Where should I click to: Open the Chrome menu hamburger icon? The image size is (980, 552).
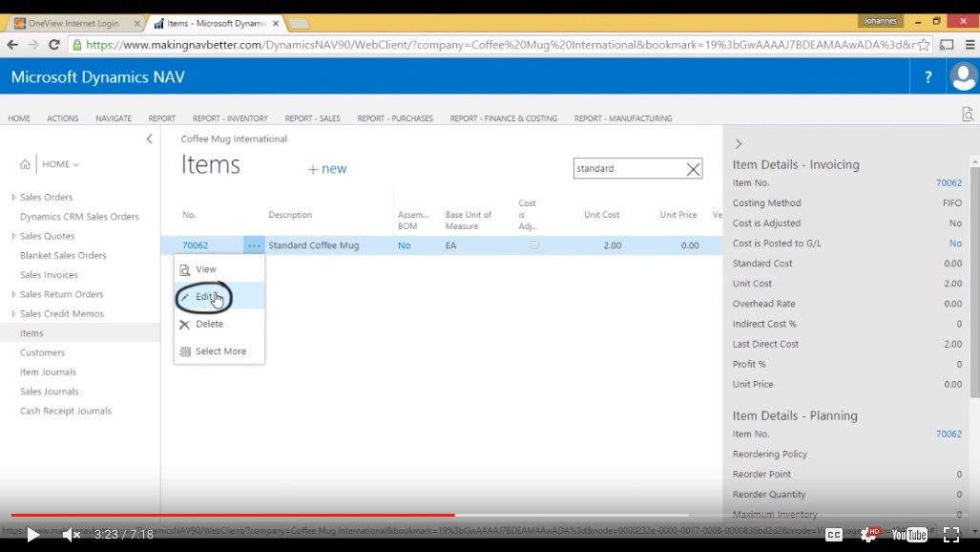(970, 45)
